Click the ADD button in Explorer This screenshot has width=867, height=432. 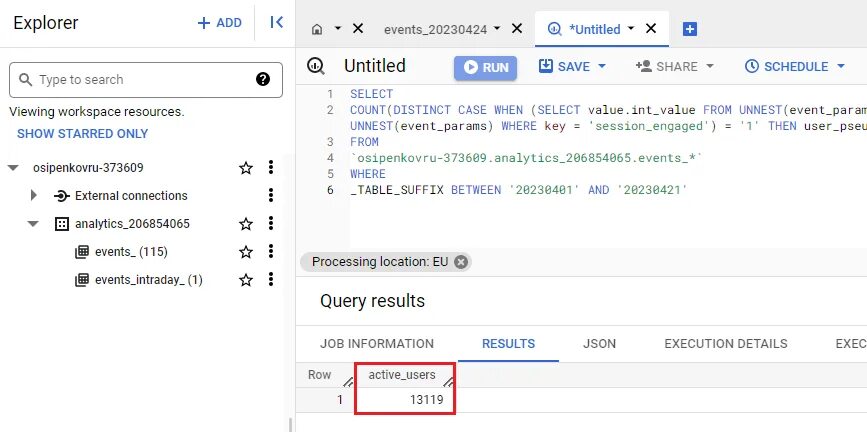click(220, 23)
